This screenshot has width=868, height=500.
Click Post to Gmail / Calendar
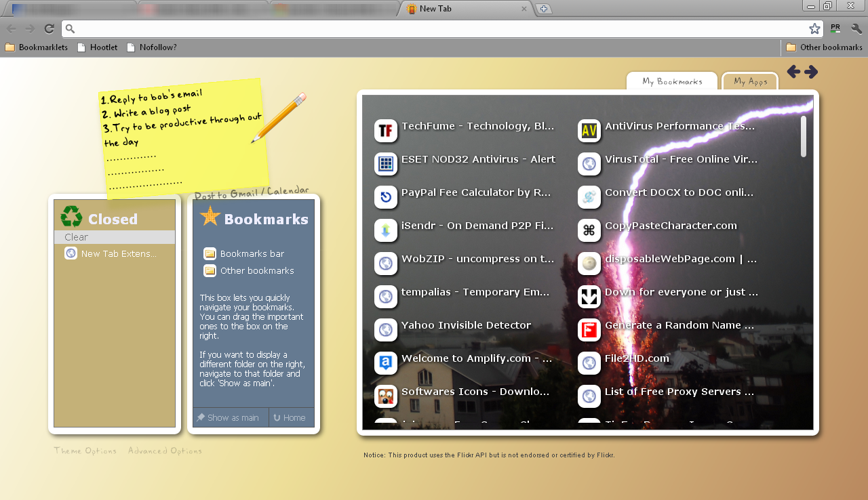[x=252, y=192]
